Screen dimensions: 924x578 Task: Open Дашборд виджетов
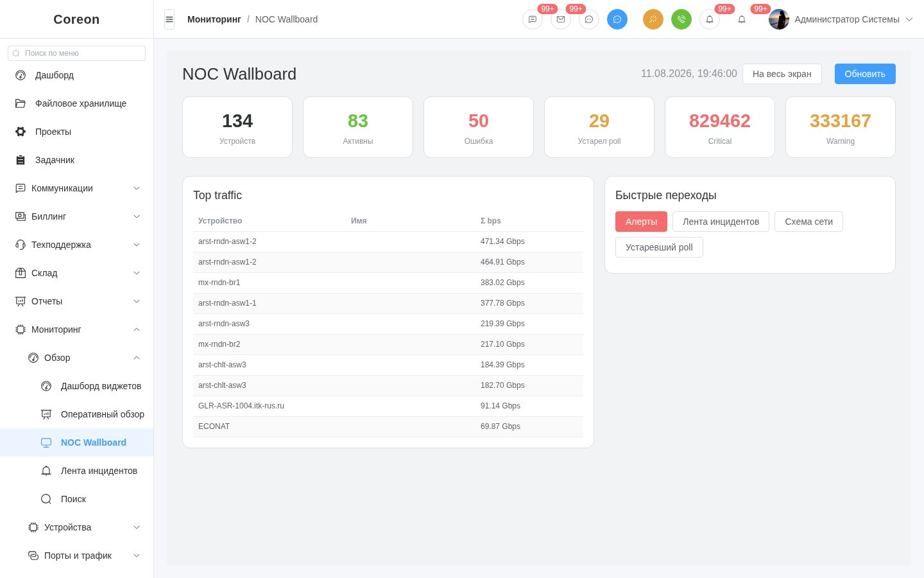coord(77,386)
